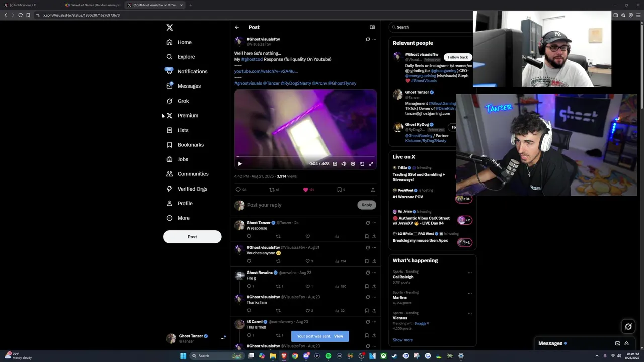The image size is (644, 362).
Task: Open account menu for Ghost Tanzer
Action: (222, 338)
